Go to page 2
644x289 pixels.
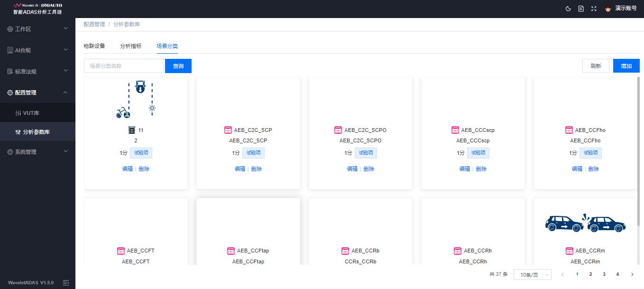[590, 274]
